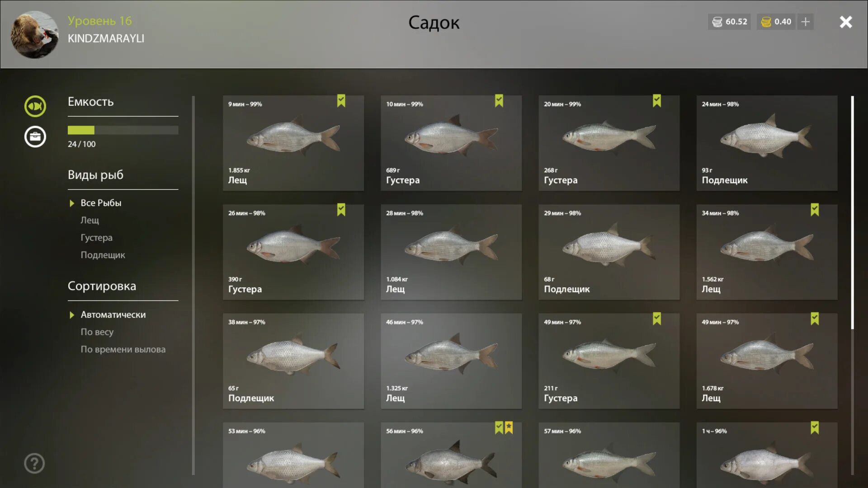The image size is (868, 488).
Task: Click the star trophy badge on the 56 мин fish
Action: (509, 427)
